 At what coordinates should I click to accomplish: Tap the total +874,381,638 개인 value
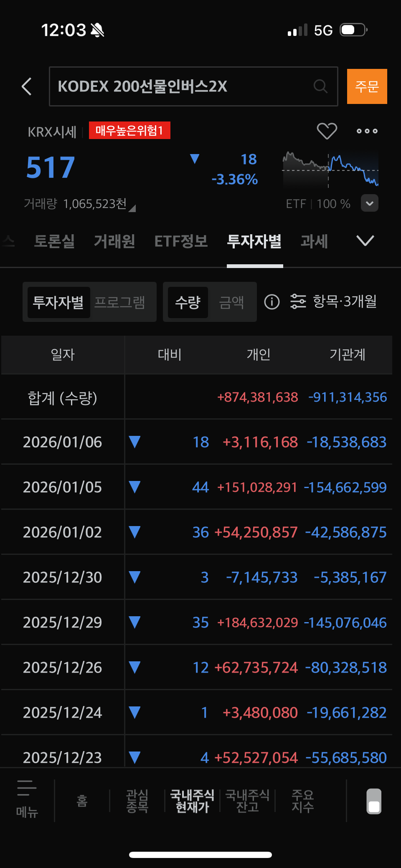coord(258,397)
